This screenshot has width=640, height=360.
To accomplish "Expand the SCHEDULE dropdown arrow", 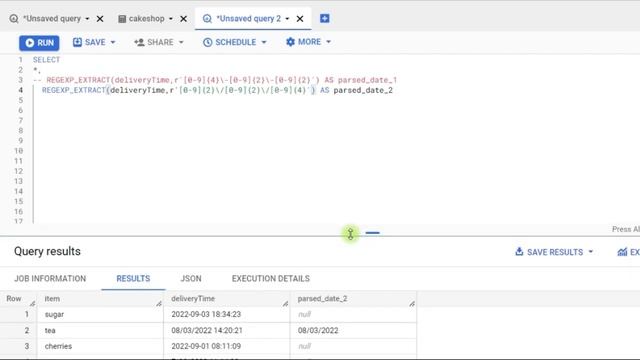I will pos(264,42).
